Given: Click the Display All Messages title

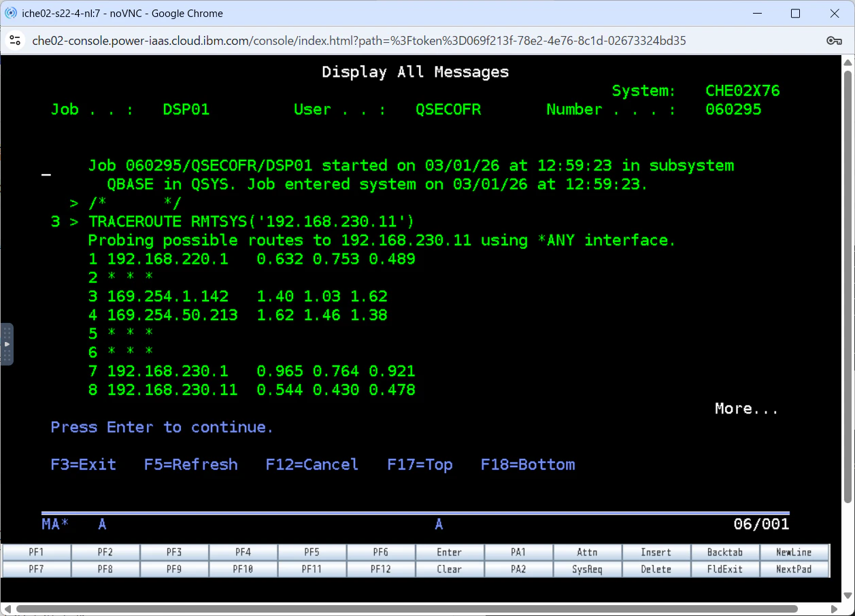Looking at the screenshot, I should click(415, 72).
